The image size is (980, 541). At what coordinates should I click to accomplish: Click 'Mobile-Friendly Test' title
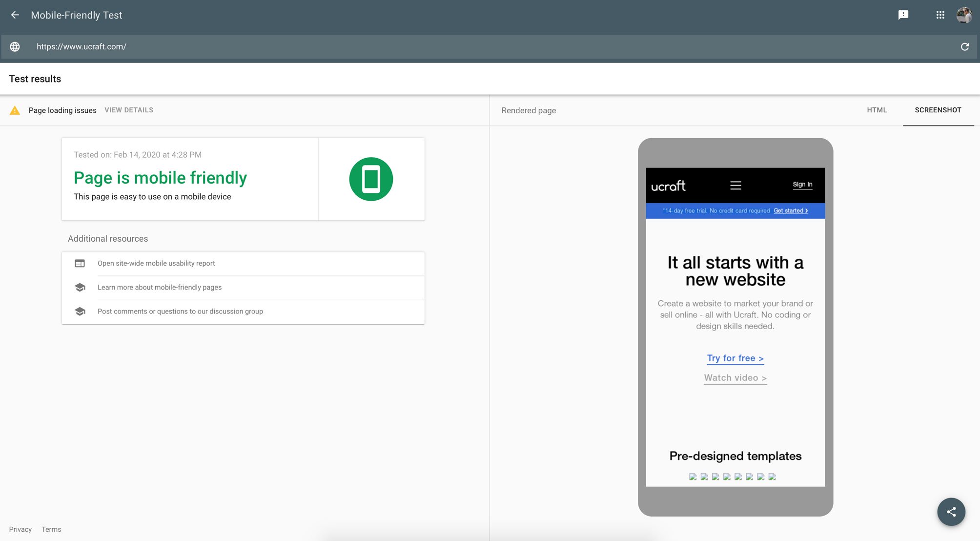click(x=77, y=15)
